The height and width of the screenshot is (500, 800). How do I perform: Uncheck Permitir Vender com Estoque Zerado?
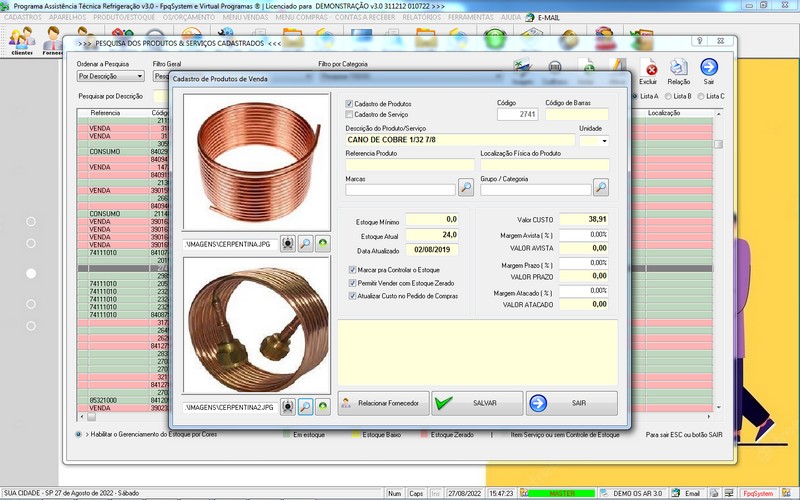pyautogui.click(x=352, y=283)
